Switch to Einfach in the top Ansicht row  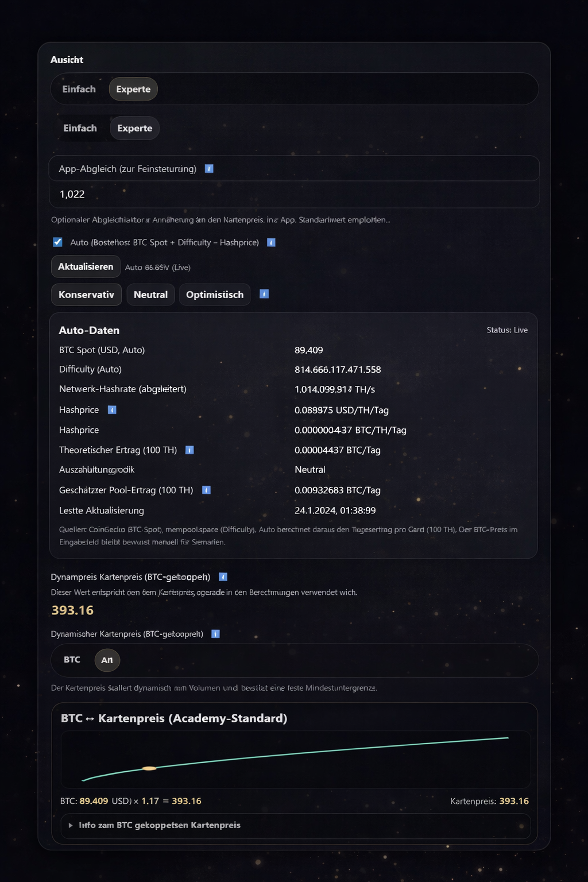[79, 89]
